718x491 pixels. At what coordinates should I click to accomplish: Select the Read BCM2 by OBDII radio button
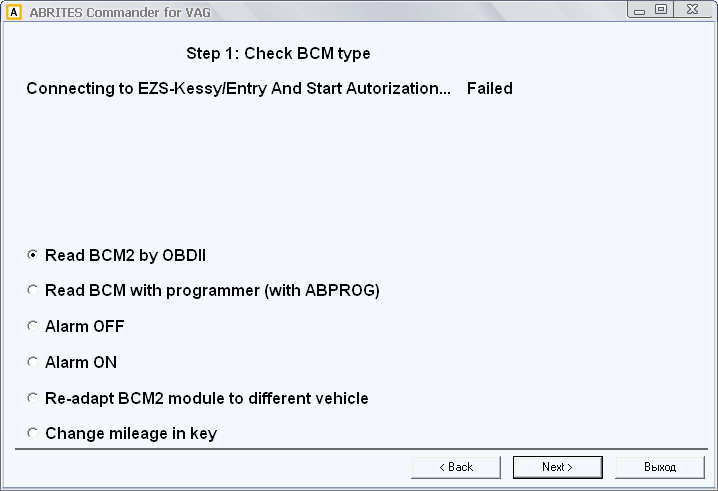33,255
